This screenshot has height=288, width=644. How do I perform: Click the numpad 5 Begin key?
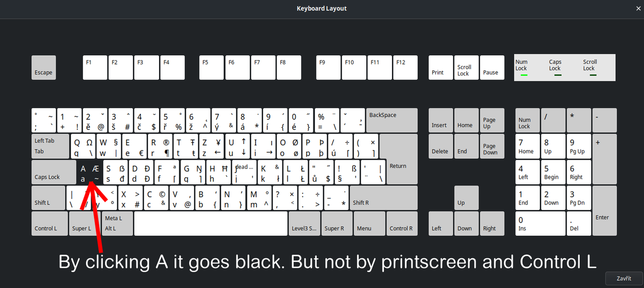553,172
